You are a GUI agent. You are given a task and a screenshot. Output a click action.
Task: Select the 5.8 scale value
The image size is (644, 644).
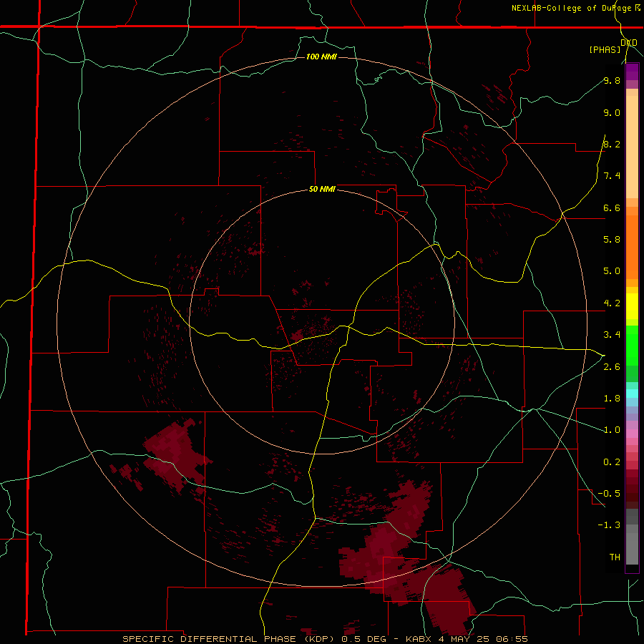tap(612, 240)
